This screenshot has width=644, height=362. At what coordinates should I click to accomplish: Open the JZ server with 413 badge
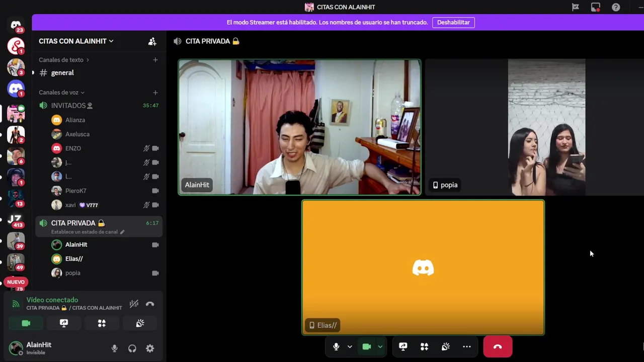click(16, 221)
